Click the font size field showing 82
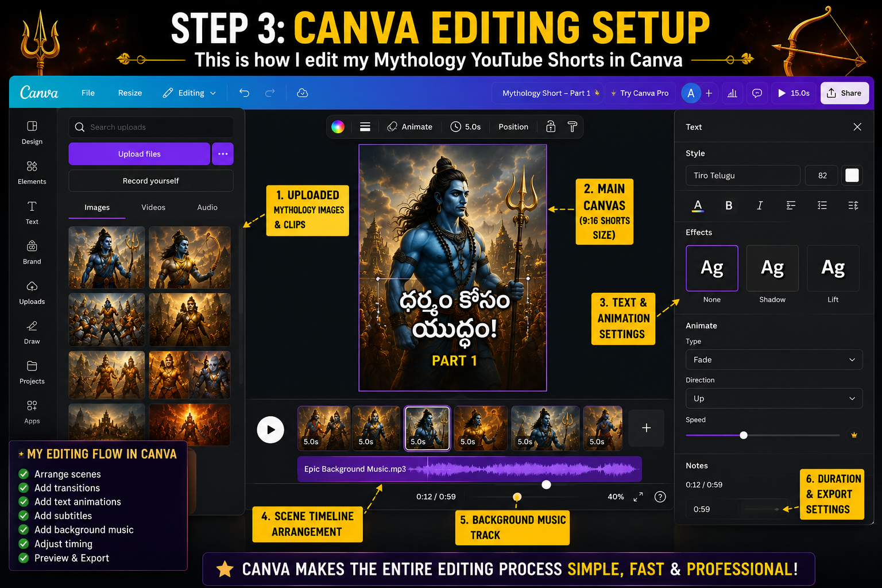This screenshot has width=882, height=588. coord(822,176)
